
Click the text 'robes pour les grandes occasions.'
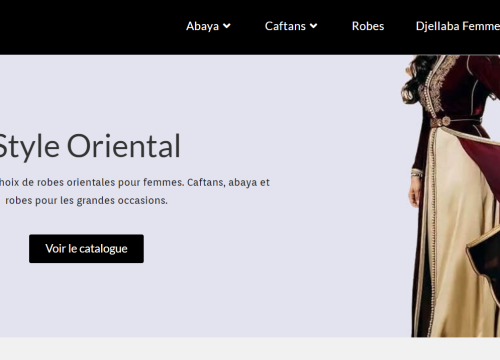click(x=86, y=200)
